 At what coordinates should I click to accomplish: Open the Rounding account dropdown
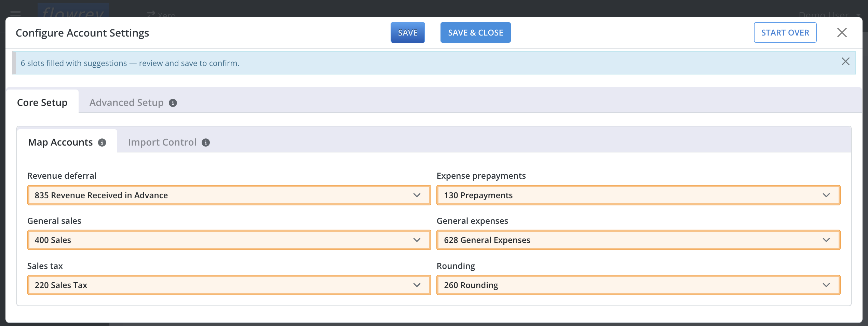638,285
